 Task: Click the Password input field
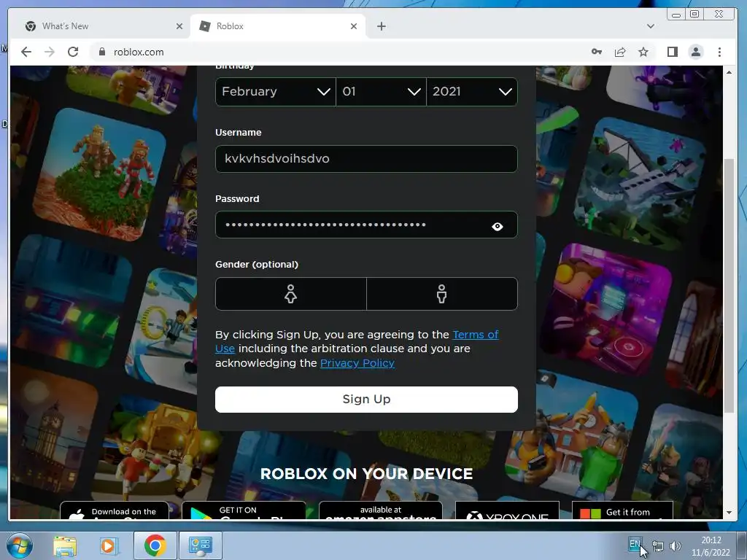click(366, 225)
